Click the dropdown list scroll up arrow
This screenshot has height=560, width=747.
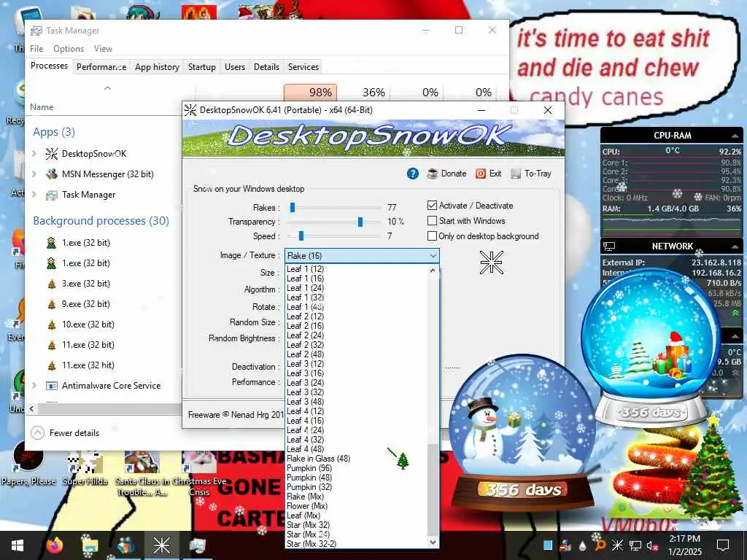coord(433,271)
